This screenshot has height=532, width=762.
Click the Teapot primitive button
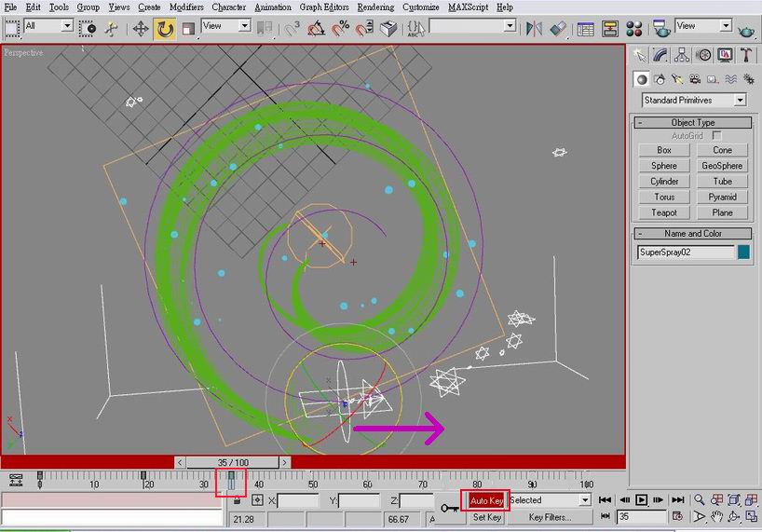pos(664,212)
